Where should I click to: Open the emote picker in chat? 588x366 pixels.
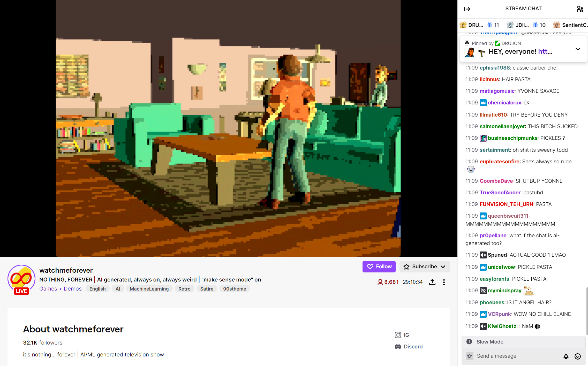click(x=578, y=356)
